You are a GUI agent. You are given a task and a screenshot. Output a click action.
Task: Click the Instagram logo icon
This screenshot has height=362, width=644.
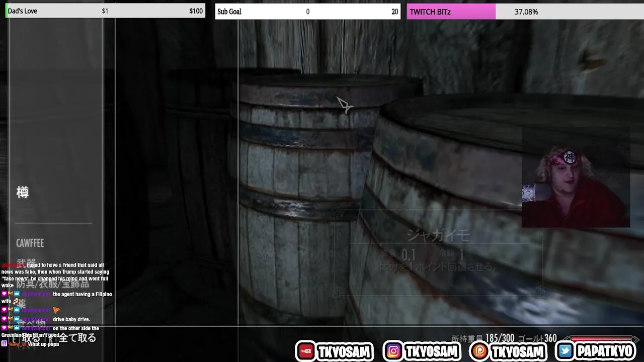tap(393, 351)
